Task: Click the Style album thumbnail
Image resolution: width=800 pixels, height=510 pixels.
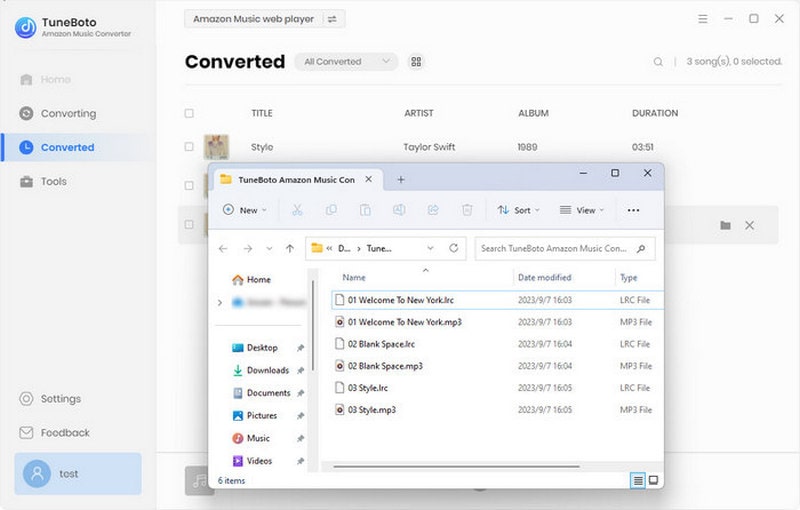Action: coord(216,147)
